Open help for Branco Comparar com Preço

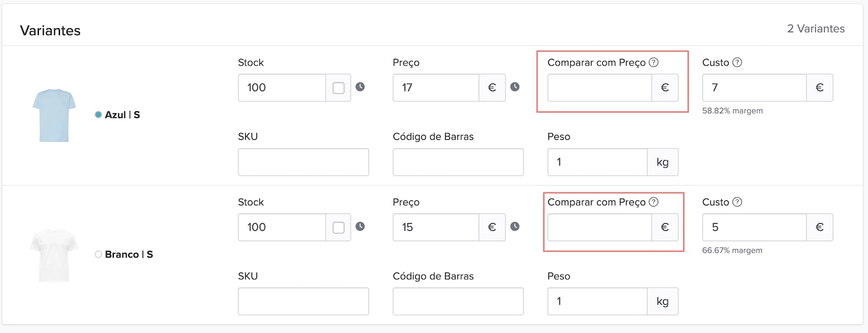click(x=654, y=202)
